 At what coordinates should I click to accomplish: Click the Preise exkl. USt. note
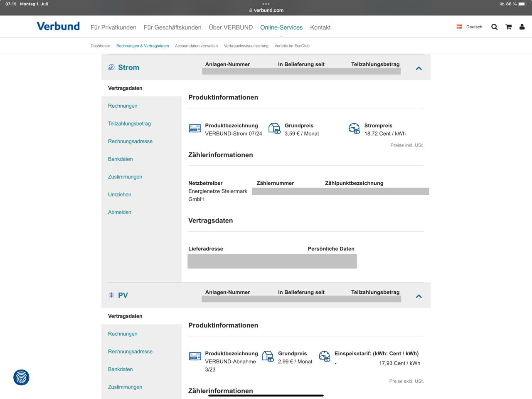tap(406, 381)
